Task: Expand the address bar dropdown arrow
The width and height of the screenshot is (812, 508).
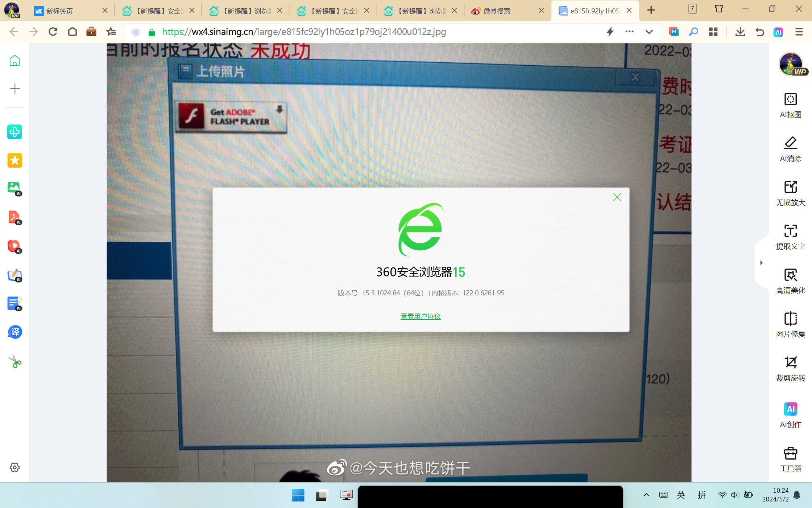Action: pyautogui.click(x=649, y=32)
